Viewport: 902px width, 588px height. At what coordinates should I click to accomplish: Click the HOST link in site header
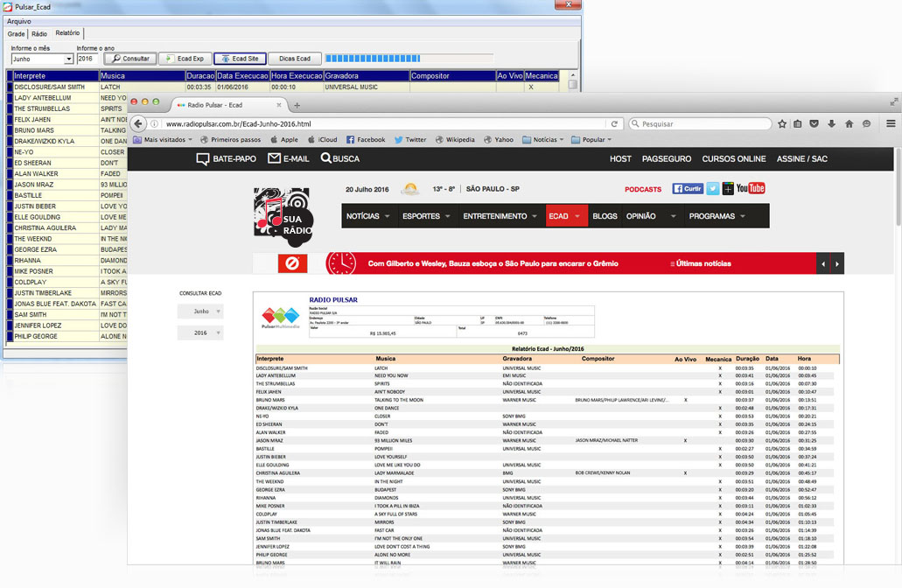coord(620,158)
